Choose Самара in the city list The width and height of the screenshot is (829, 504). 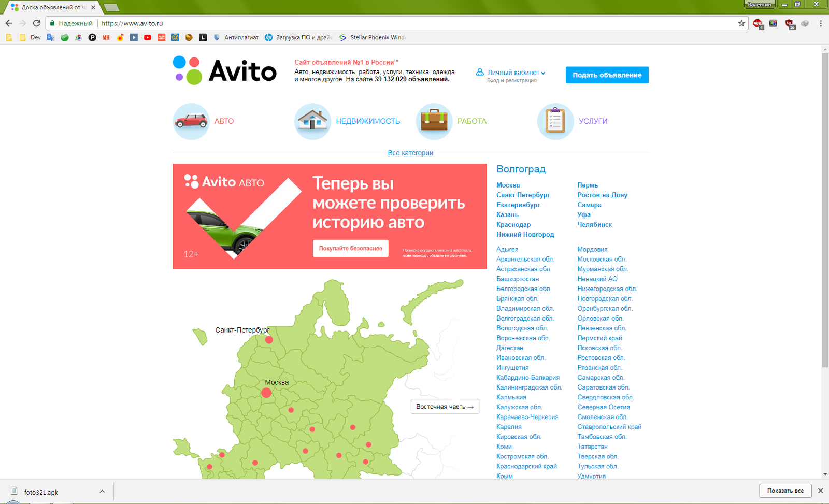click(589, 205)
